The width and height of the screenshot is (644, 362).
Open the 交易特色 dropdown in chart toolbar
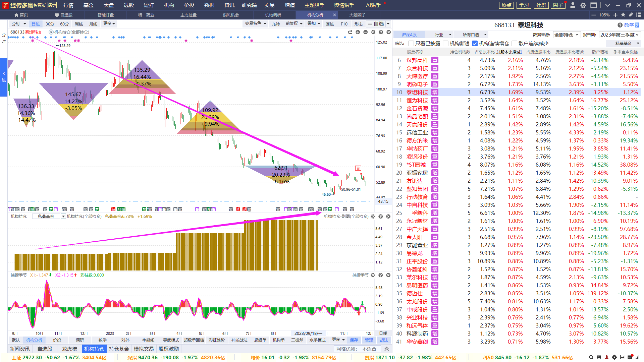255,24
